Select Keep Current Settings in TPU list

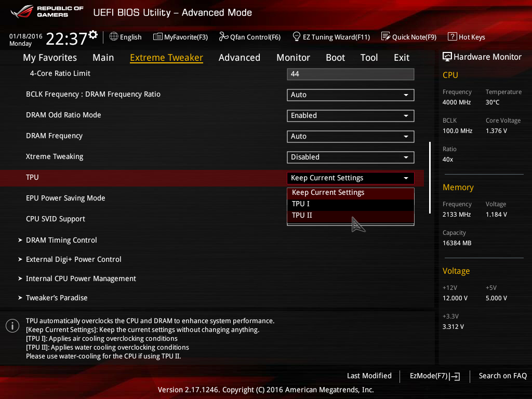351,192
